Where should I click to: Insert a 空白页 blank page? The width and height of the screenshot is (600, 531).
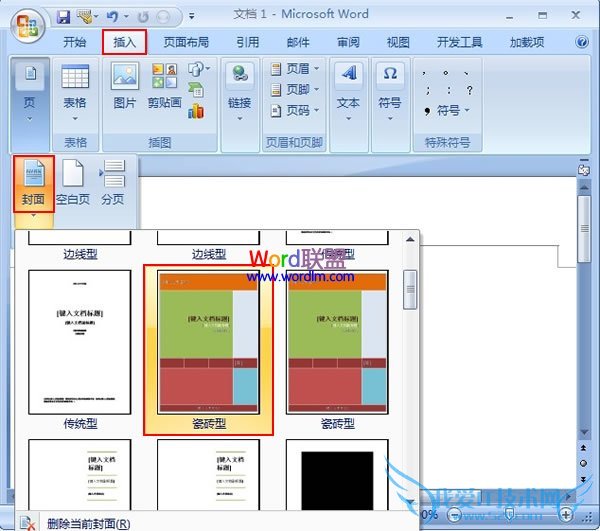pyautogui.click(x=73, y=184)
